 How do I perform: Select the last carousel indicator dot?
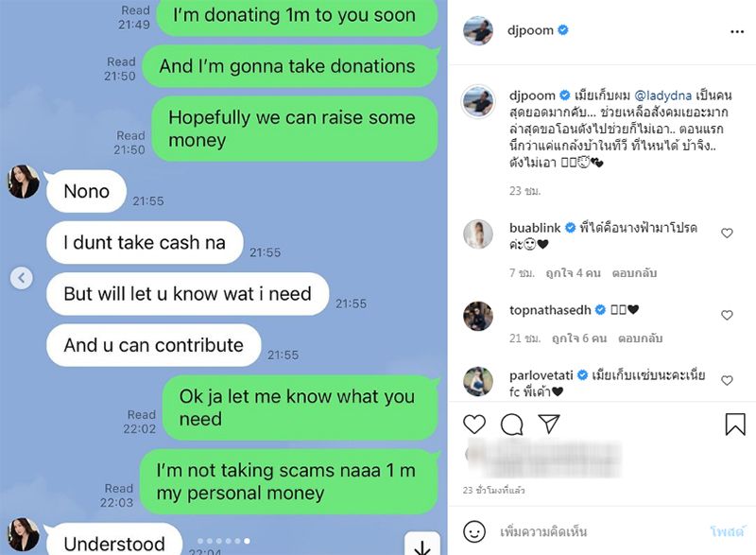247,541
